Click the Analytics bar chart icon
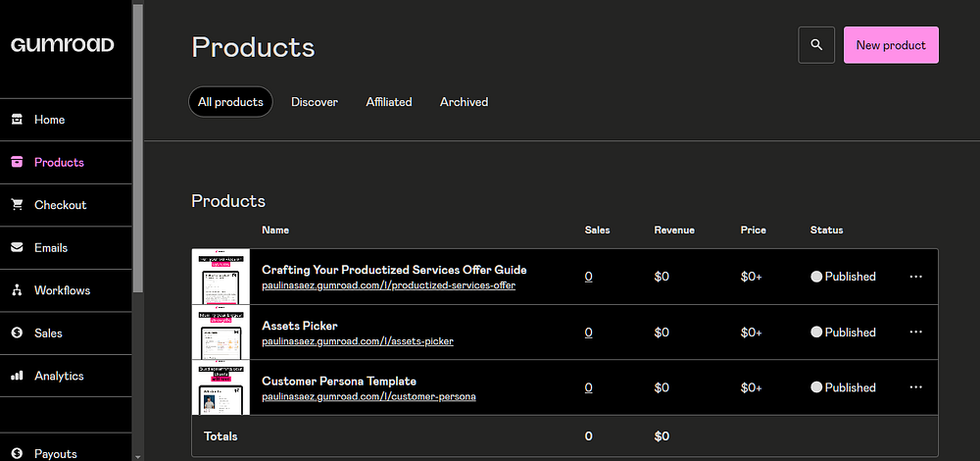Image resolution: width=980 pixels, height=461 pixels. [x=17, y=376]
